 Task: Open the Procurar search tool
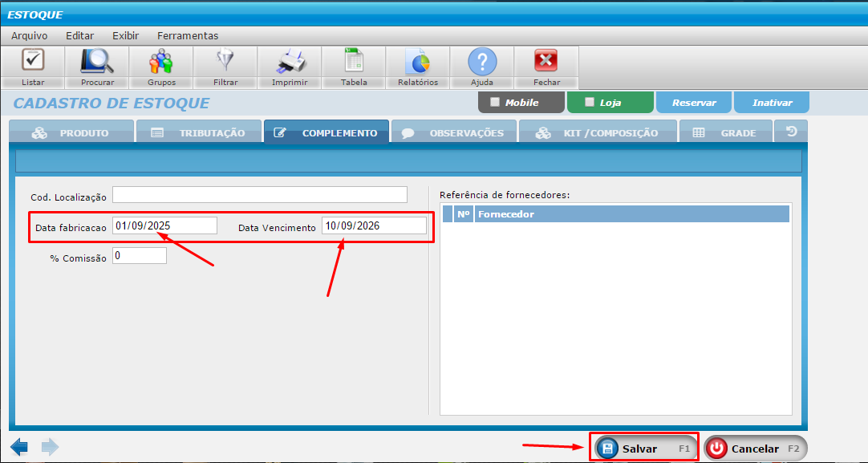pyautogui.click(x=97, y=62)
